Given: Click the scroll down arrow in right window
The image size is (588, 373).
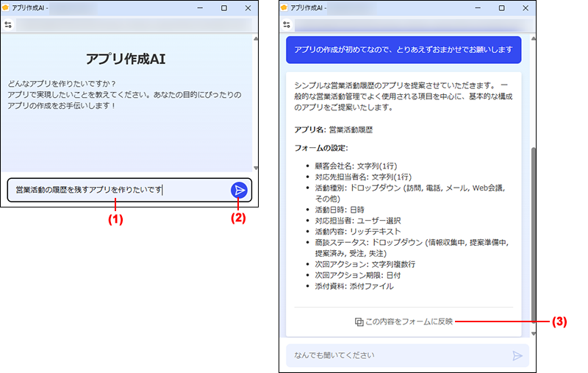Looking at the screenshot, I should 534,333.
